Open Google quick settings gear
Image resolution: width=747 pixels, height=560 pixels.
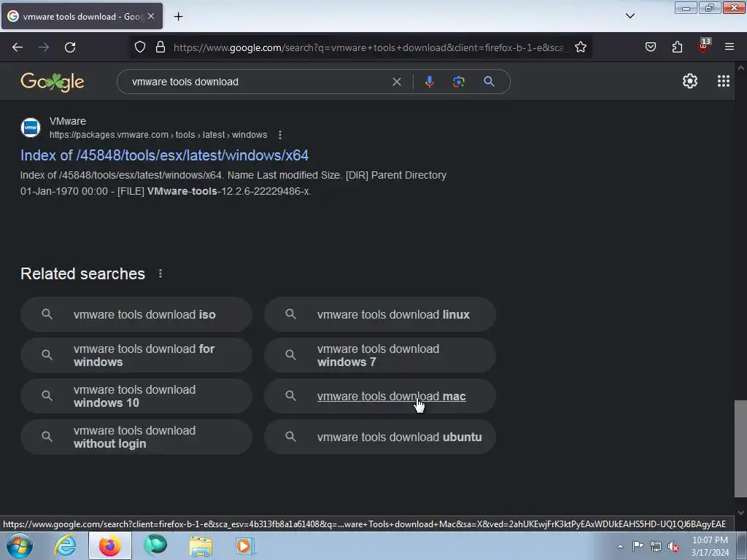(690, 82)
